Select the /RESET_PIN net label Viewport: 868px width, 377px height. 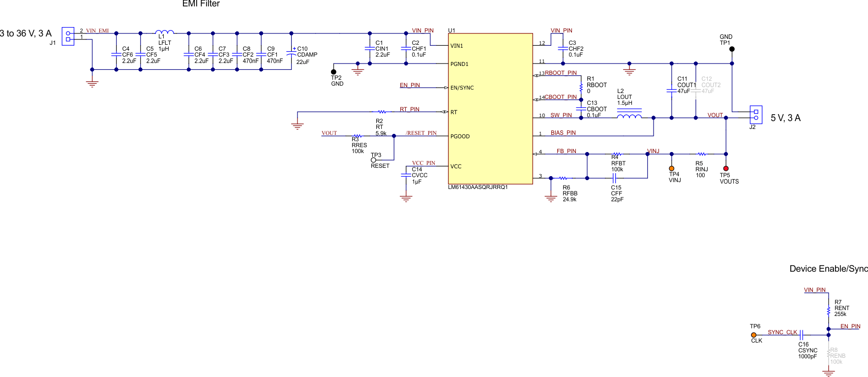(x=421, y=133)
